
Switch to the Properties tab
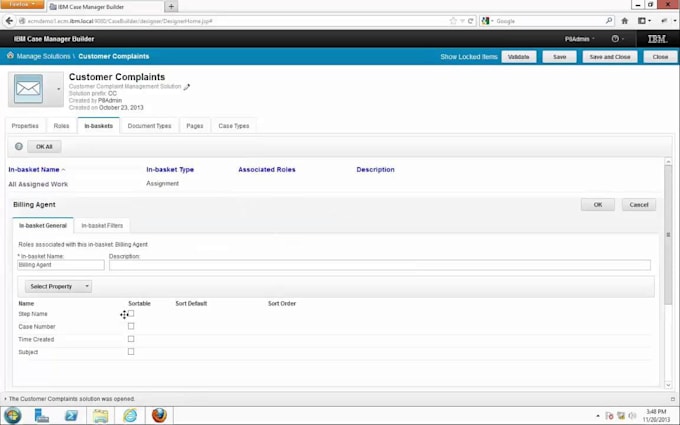click(x=25, y=126)
